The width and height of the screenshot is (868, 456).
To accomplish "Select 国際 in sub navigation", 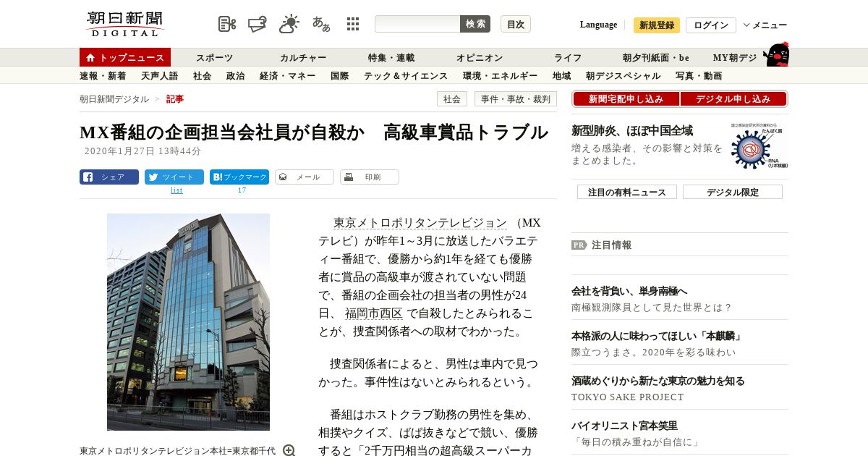I will (339, 75).
